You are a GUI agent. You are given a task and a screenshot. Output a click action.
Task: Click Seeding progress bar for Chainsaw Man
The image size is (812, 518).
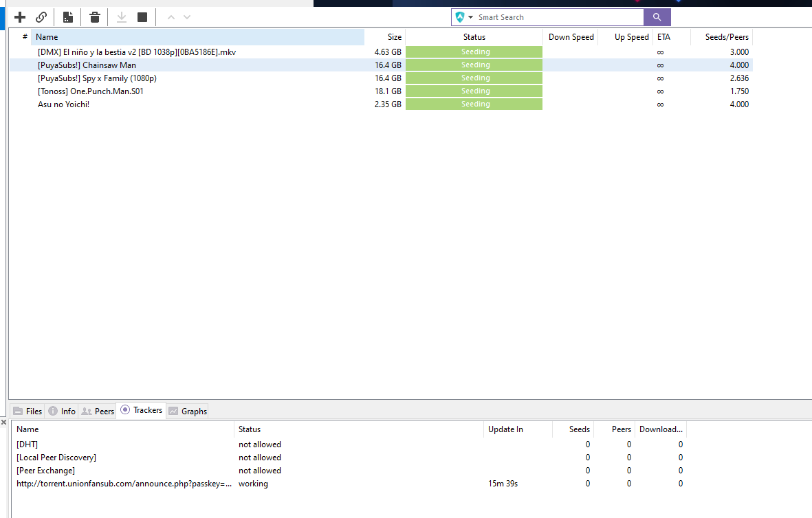(x=474, y=65)
